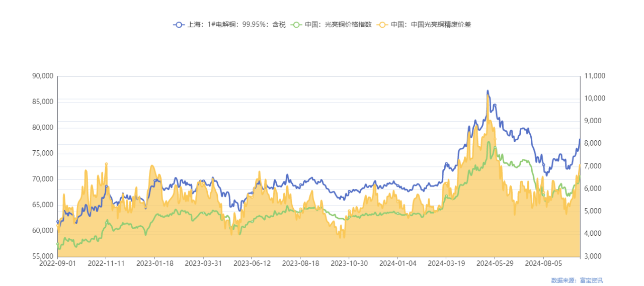Select the 3,000 label on right axis
The width and height of the screenshot is (644, 286).
594,256
